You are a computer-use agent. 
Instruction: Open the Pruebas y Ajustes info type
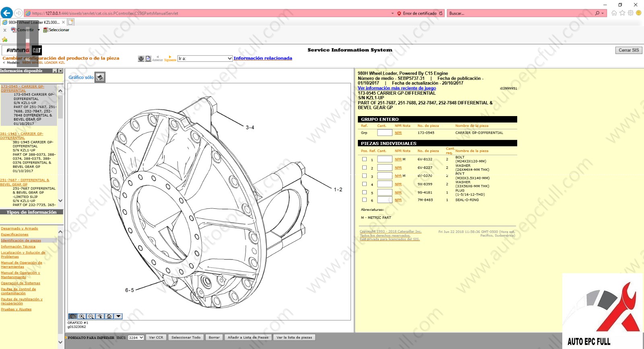click(x=16, y=310)
